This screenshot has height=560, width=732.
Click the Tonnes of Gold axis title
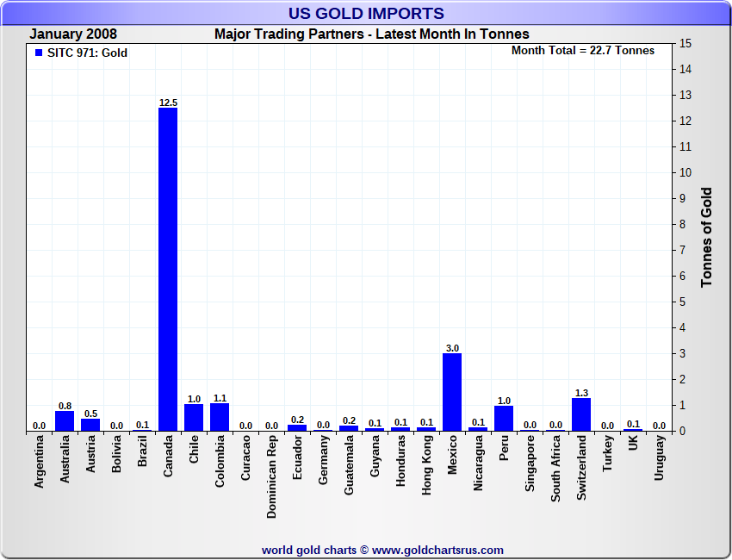pyautogui.click(x=706, y=237)
